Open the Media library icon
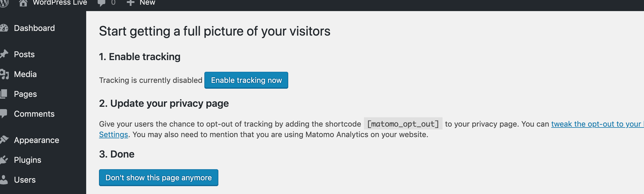 click(4, 74)
